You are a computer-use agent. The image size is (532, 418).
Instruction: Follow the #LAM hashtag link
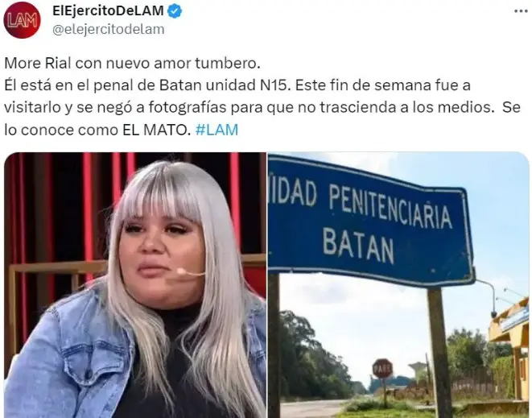[217, 130]
